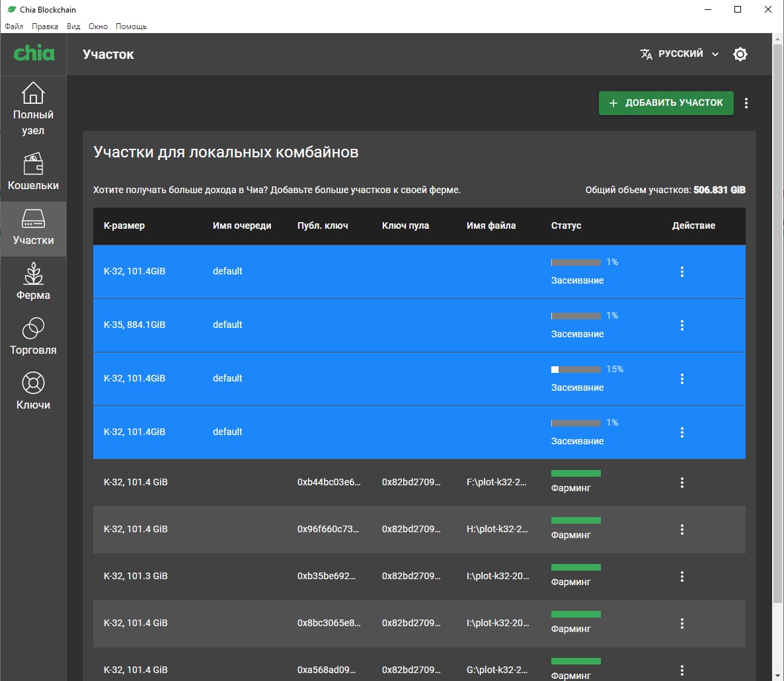Click file name H:\plot-k32-2...
784x681 pixels.
coord(497,529)
